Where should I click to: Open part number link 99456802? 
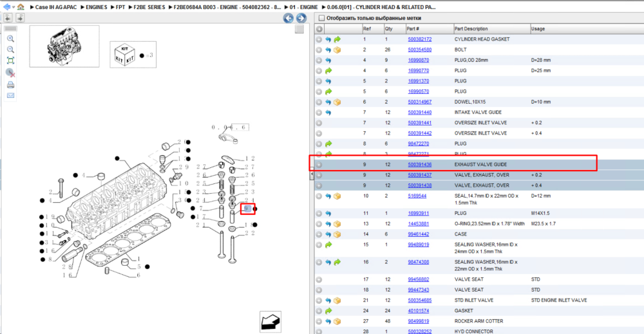[x=418, y=280]
